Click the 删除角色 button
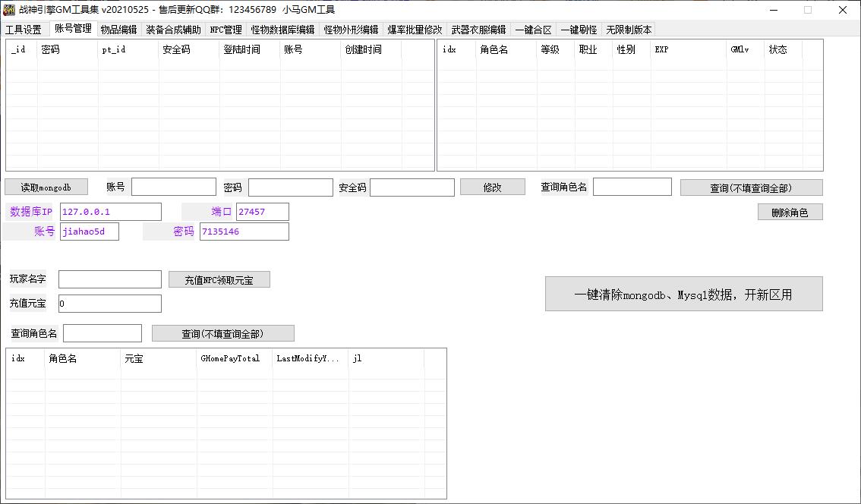Screen dimensions: 861x504 (x=790, y=213)
